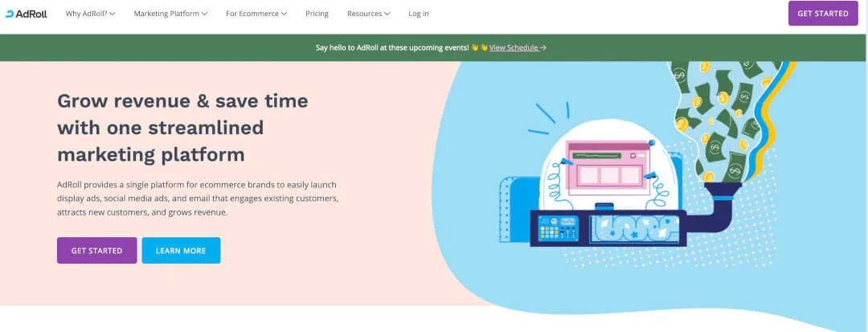
Task: Click the top-right GET STARTED button
Action: (x=823, y=14)
